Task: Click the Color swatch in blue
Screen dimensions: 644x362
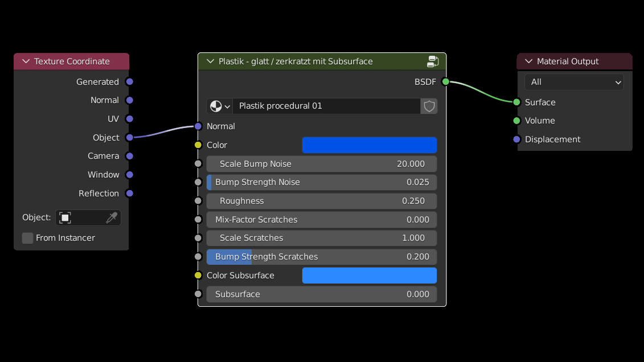Action: tap(369, 145)
